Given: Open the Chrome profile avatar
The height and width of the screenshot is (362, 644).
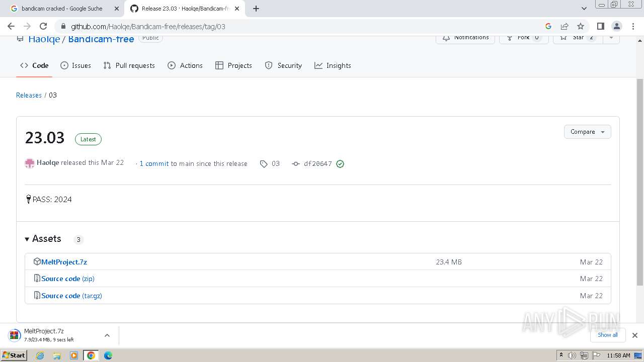Looking at the screenshot, I should 617,26.
